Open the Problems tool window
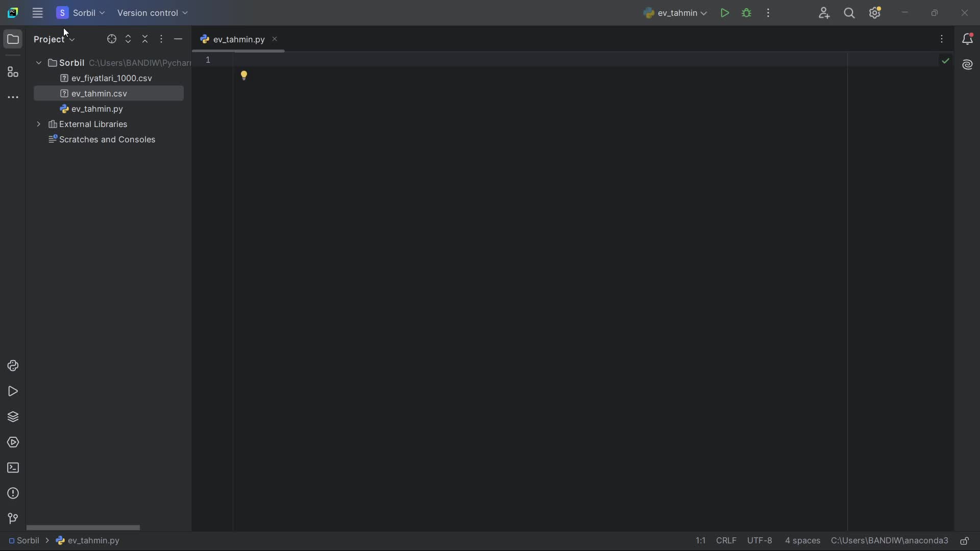The image size is (980, 551). [13, 494]
